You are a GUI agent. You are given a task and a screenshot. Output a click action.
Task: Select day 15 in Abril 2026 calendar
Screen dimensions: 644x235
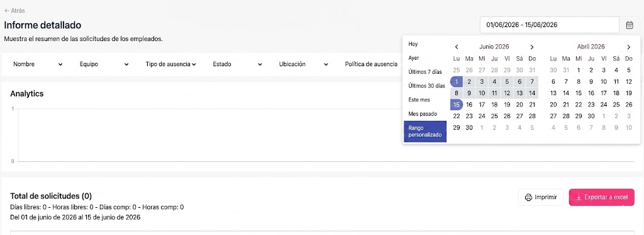pos(579,93)
